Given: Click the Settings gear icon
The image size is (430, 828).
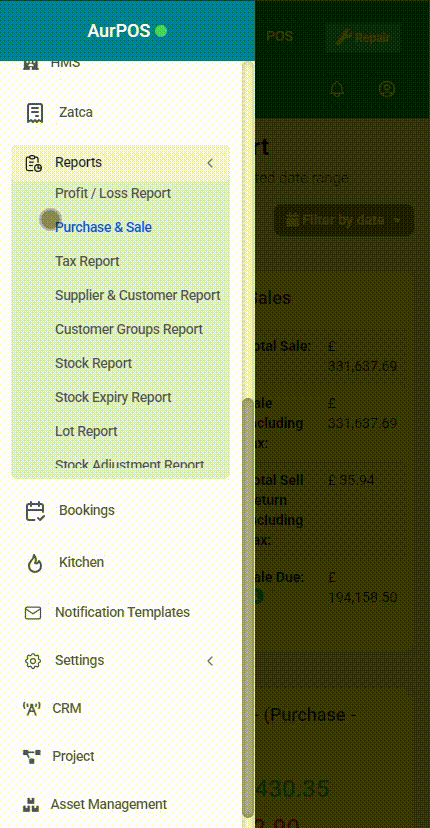Looking at the screenshot, I should (33, 661).
